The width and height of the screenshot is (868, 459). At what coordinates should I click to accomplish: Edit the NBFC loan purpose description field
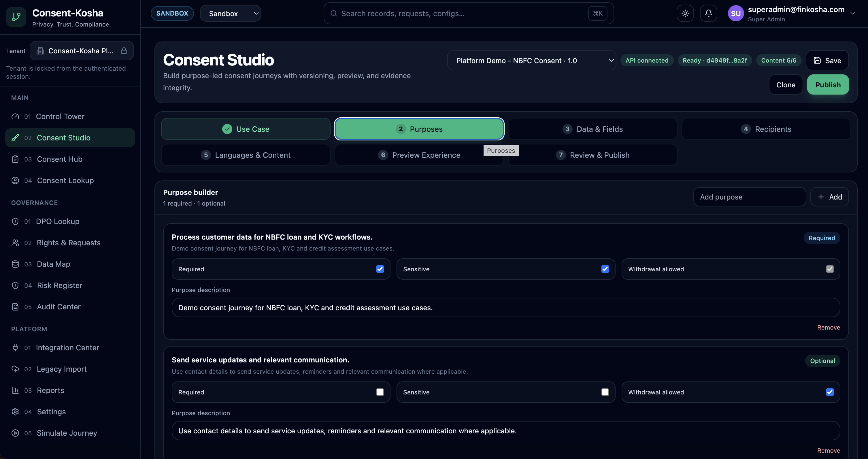coord(506,308)
